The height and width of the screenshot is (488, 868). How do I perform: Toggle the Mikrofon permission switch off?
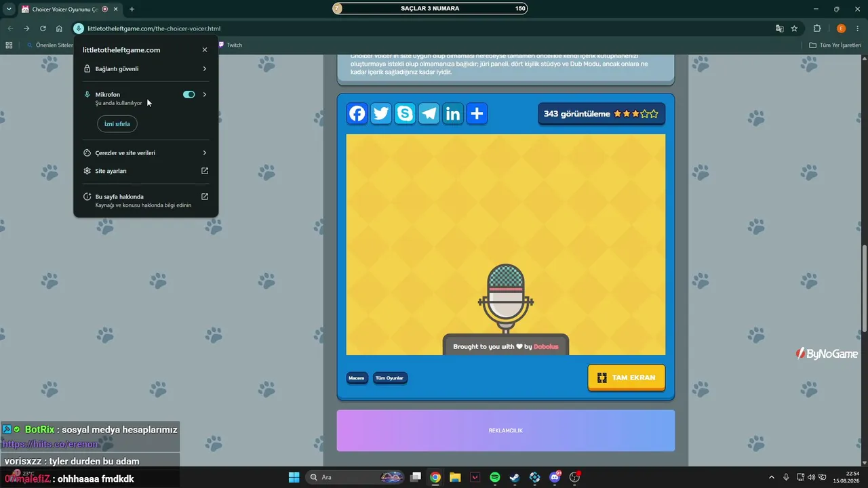189,94
